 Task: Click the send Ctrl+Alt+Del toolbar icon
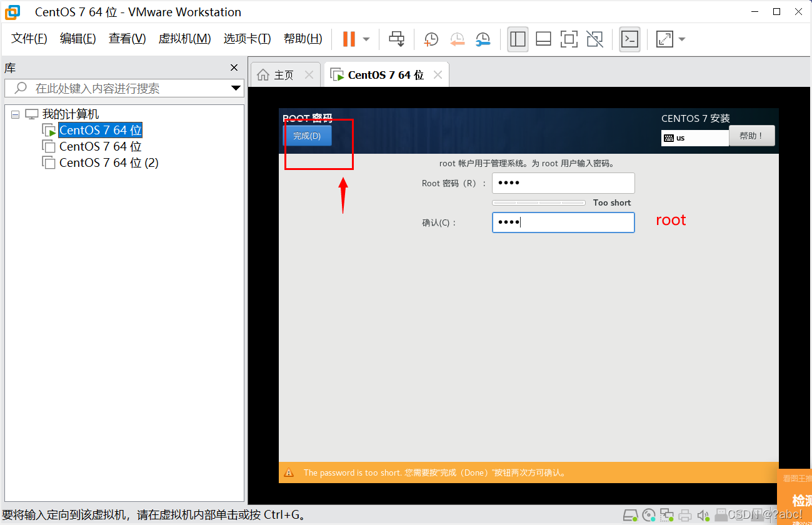pos(396,39)
